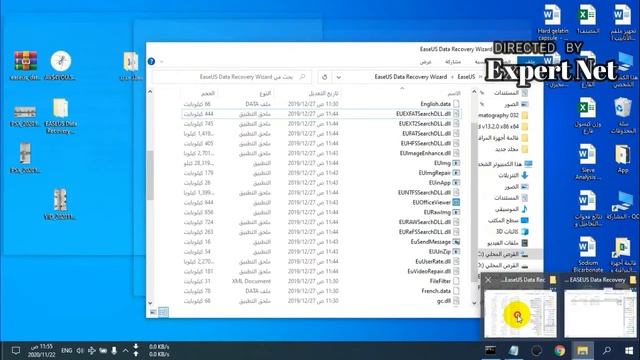Sort by the Type (النوع) column header

click(265, 93)
